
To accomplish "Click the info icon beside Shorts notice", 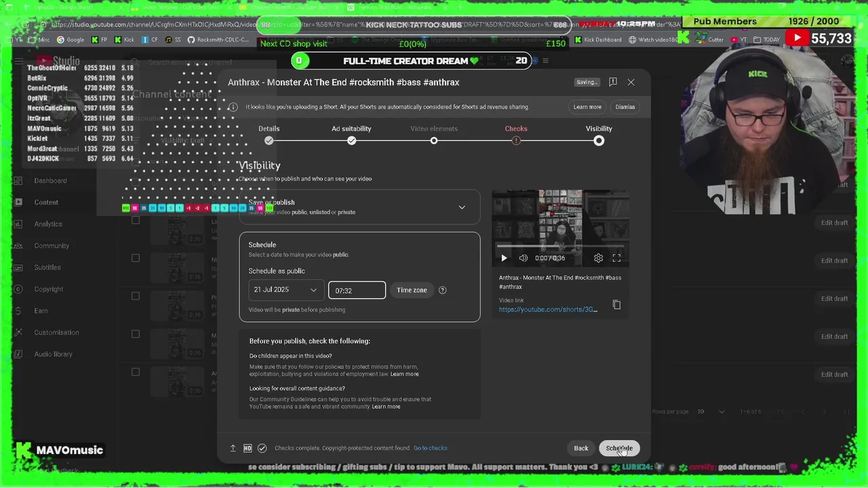I will point(233,107).
